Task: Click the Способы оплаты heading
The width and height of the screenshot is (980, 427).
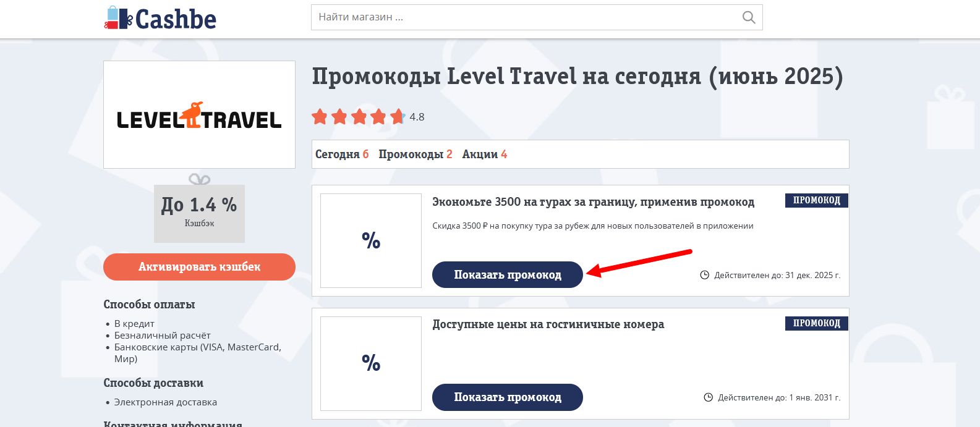Action: point(149,304)
